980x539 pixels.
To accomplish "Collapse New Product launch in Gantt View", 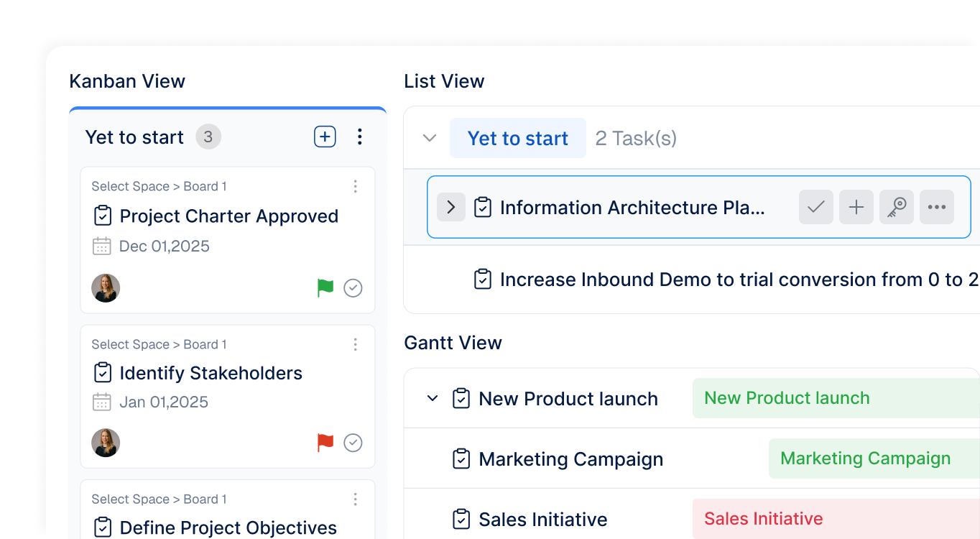I will tap(433, 398).
